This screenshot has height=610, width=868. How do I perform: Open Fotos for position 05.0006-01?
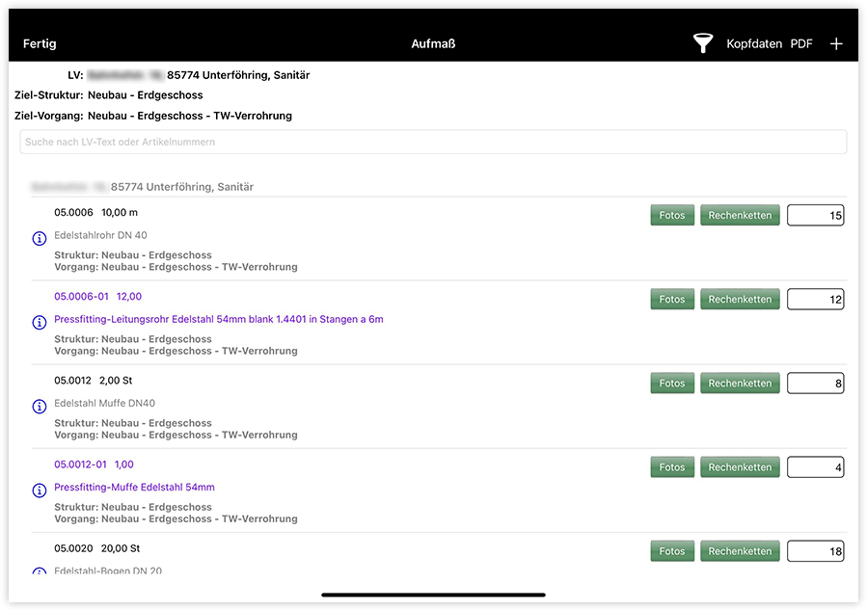pyautogui.click(x=672, y=299)
